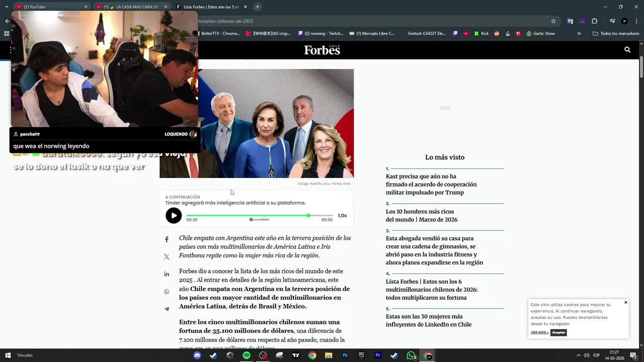Open Los 10 hombres más ricos article

pyautogui.click(x=422, y=216)
